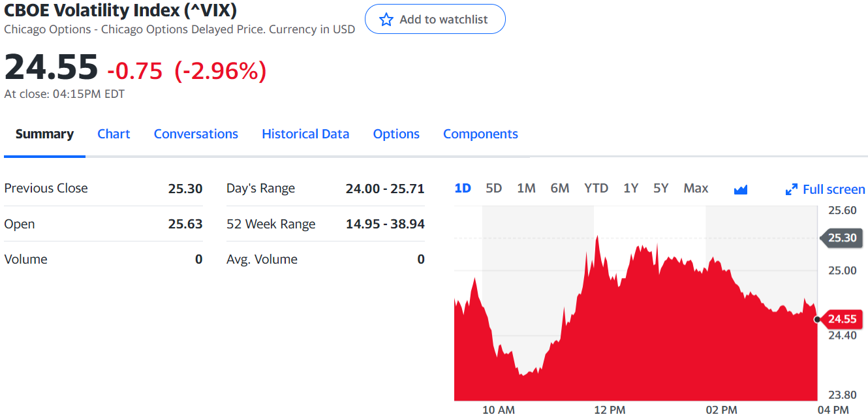Click the -0.75 price change value
The width and height of the screenshot is (868, 419).
pos(135,70)
